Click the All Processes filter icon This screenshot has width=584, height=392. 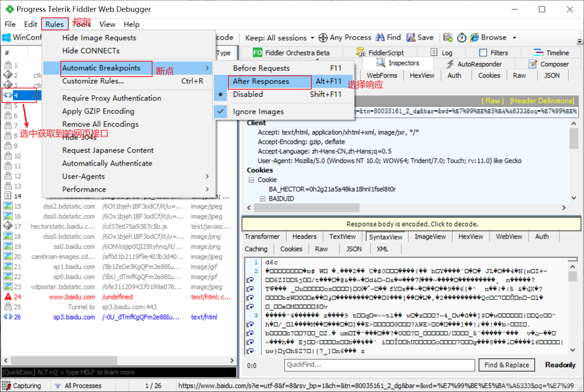(x=58, y=386)
